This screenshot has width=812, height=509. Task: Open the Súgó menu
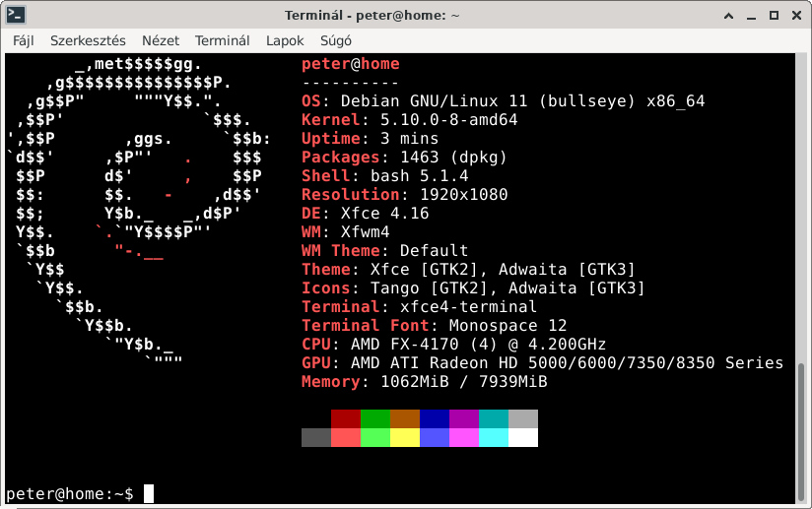336,40
